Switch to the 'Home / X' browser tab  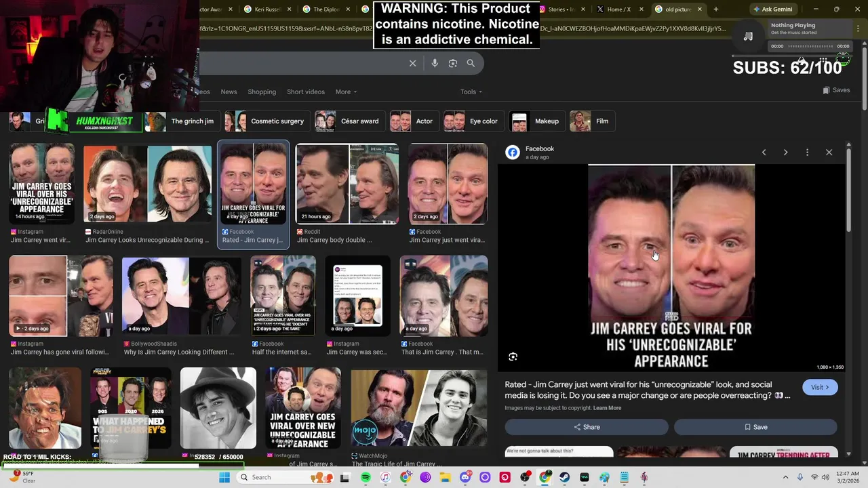tap(618, 9)
